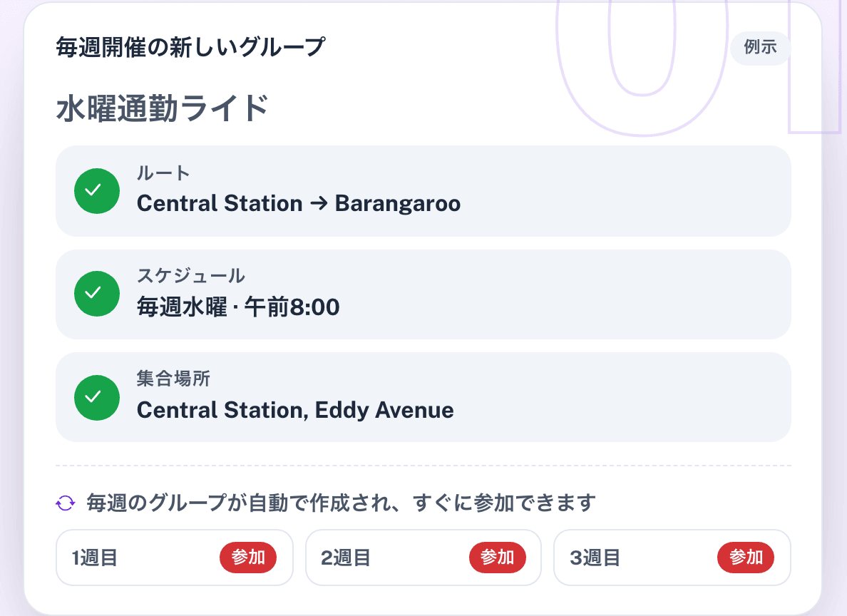Click the 水曜通勤ライド group title

point(162,108)
